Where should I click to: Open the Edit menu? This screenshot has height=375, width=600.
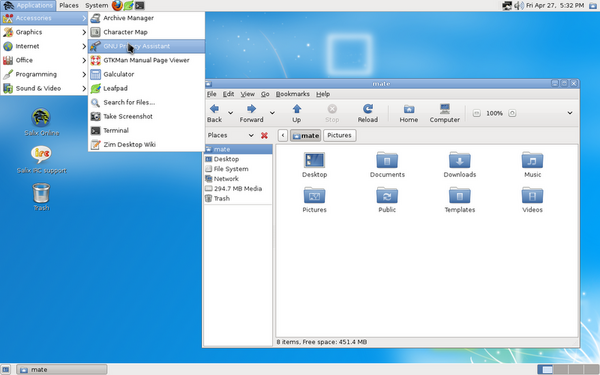[228, 94]
